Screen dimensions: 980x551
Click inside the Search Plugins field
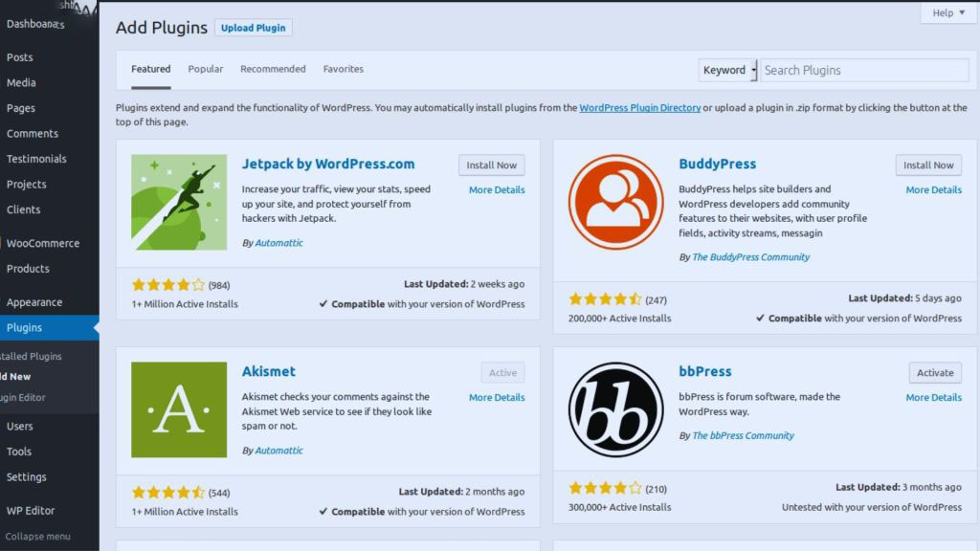861,70
